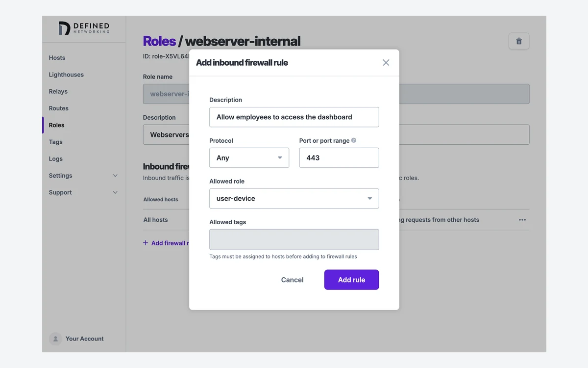Expand the Settings sidebar section
Image resolution: width=588 pixels, height=368 pixels.
(x=84, y=176)
